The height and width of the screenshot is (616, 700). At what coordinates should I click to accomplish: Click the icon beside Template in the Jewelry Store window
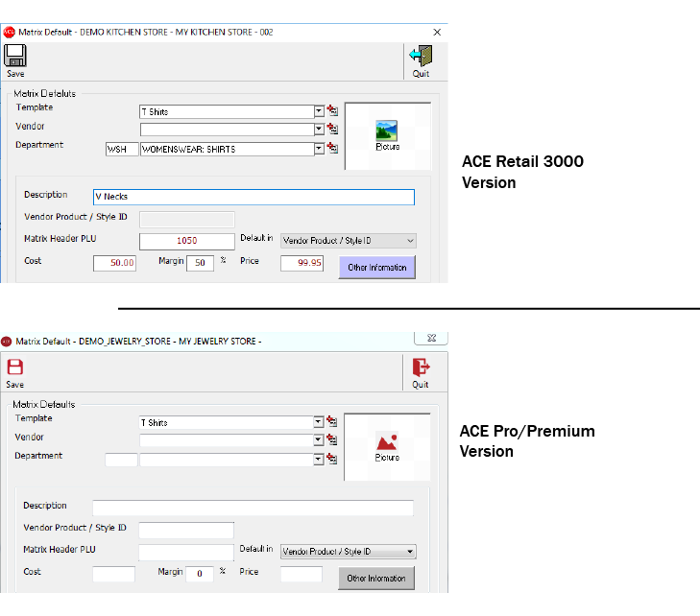click(331, 421)
